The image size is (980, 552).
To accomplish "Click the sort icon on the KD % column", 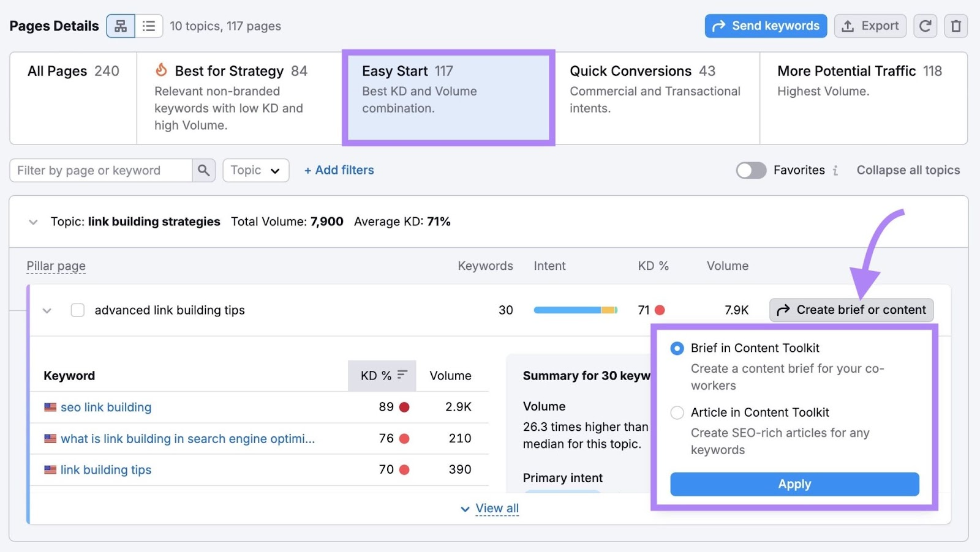I will (402, 375).
